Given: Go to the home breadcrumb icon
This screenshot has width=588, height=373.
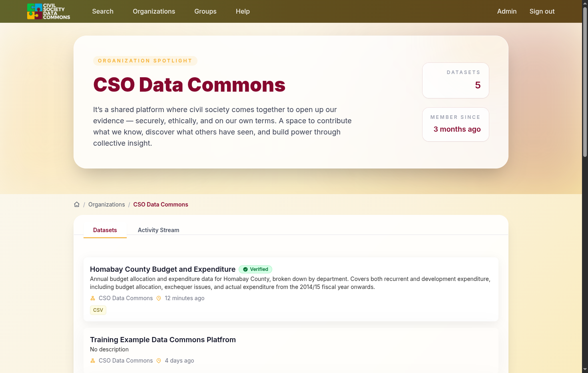Looking at the screenshot, I should (77, 205).
